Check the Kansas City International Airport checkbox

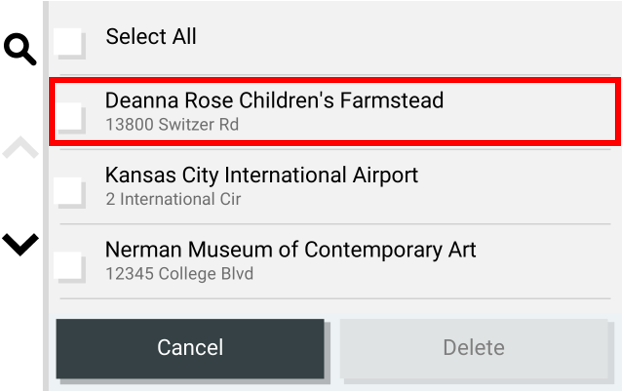pos(70,192)
